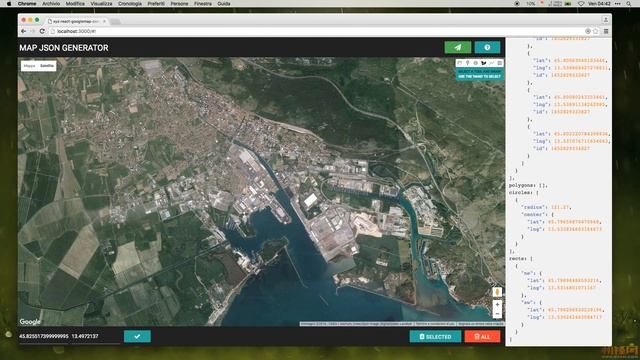Click the "rects" key in JSON panel

[x=518, y=258]
